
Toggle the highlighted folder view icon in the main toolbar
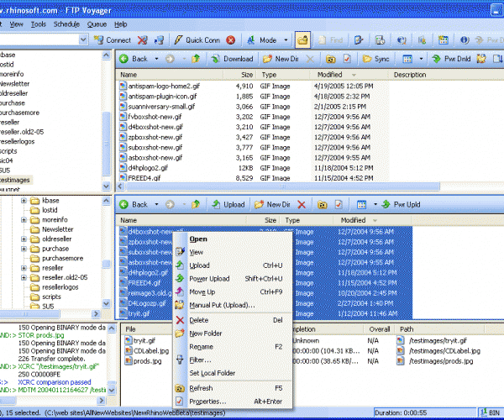[302, 39]
